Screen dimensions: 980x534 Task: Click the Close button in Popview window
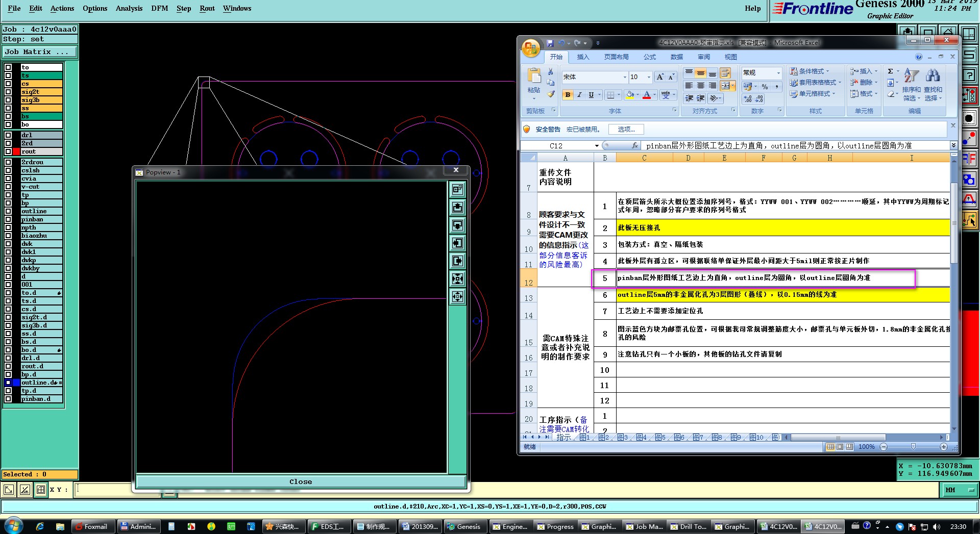pos(301,481)
